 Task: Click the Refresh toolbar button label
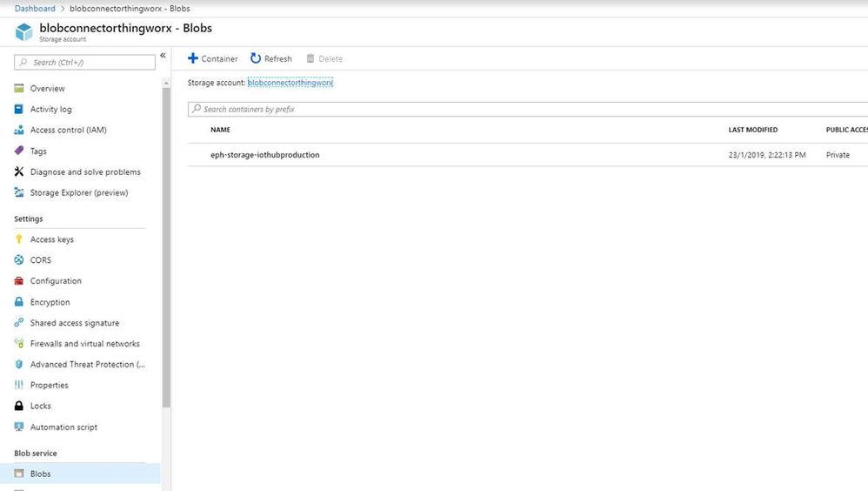[x=278, y=58]
